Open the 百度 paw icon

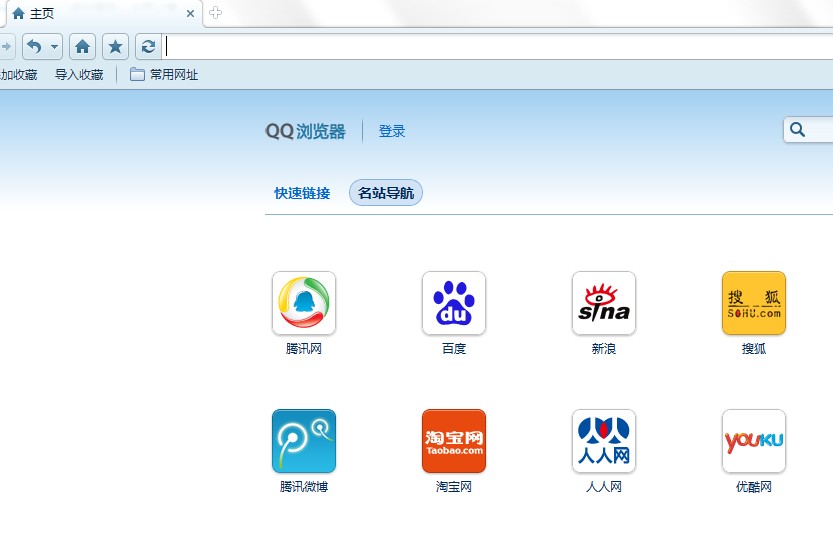[454, 303]
